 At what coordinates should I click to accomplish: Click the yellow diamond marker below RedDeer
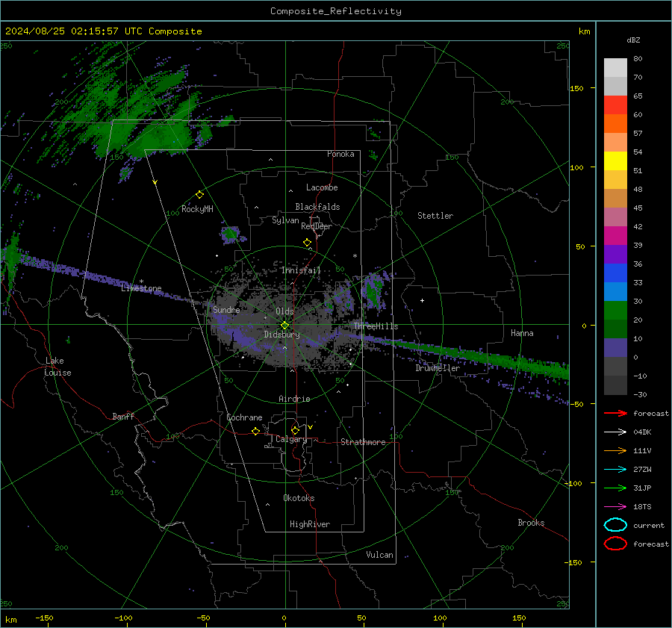coord(307,243)
